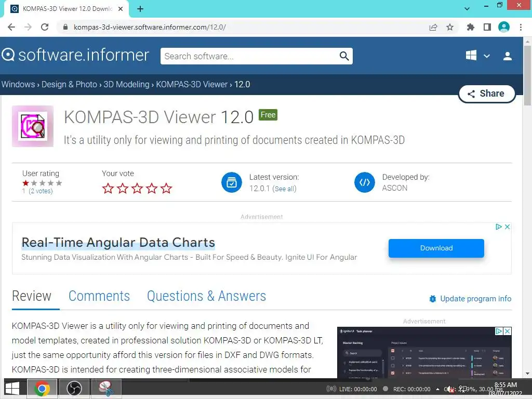Bookmark this page with star icon
The image size is (532, 399).
[450, 27]
